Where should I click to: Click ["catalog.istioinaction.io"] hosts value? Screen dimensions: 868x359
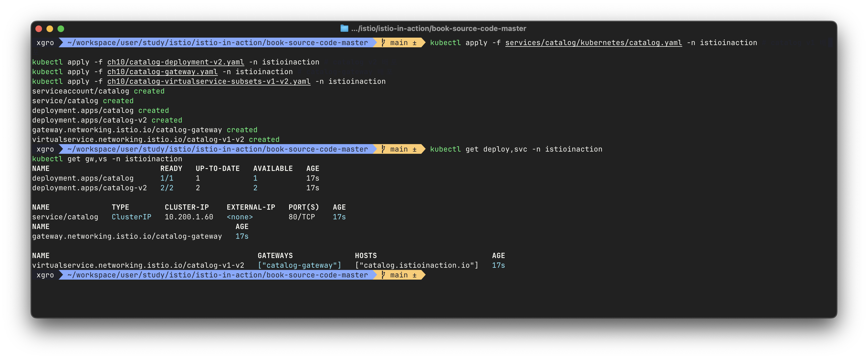[x=417, y=265]
